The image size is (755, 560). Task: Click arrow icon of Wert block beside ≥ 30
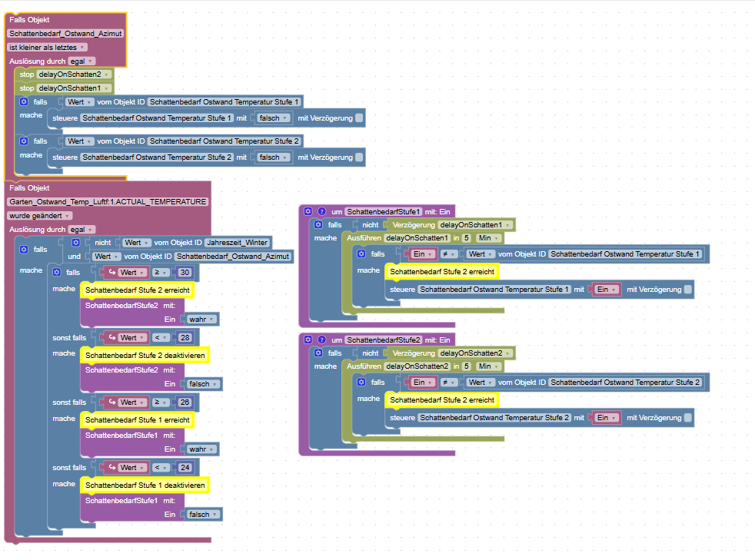coord(111,272)
